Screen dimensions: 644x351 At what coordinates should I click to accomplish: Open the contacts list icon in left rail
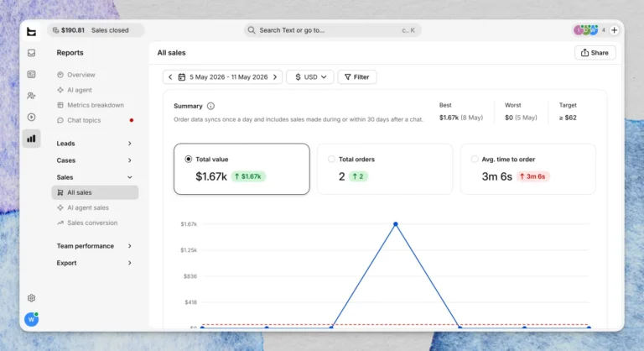(x=31, y=75)
